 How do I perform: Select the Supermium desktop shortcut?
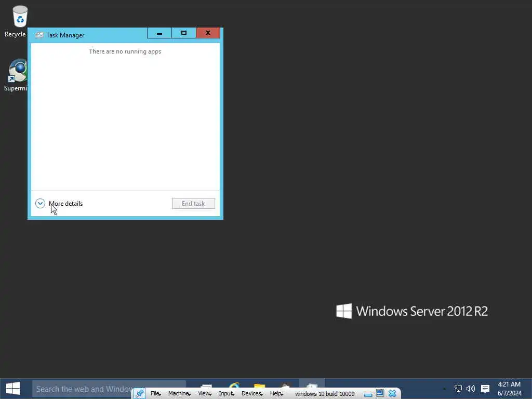click(x=16, y=75)
